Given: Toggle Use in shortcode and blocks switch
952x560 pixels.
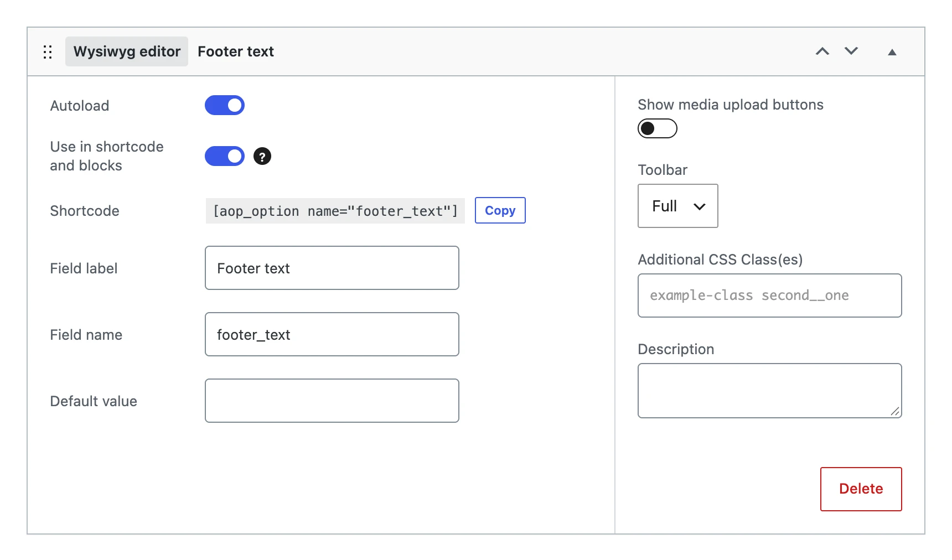Looking at the screenshot, I should click(225, 156).
